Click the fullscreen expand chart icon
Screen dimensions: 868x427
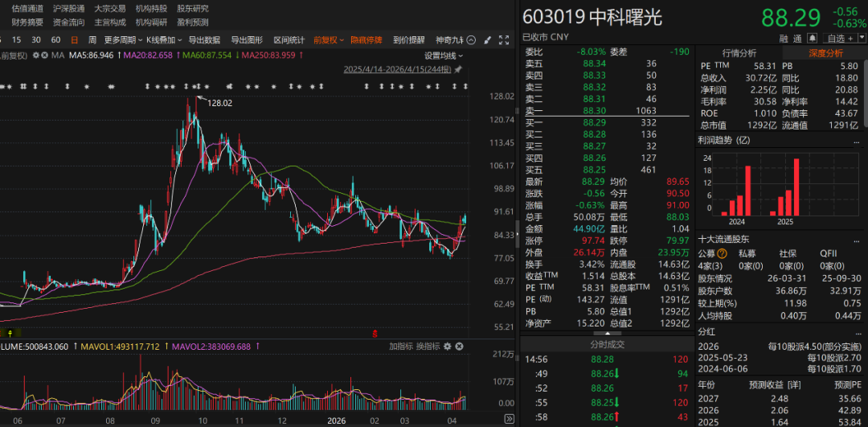503,39
